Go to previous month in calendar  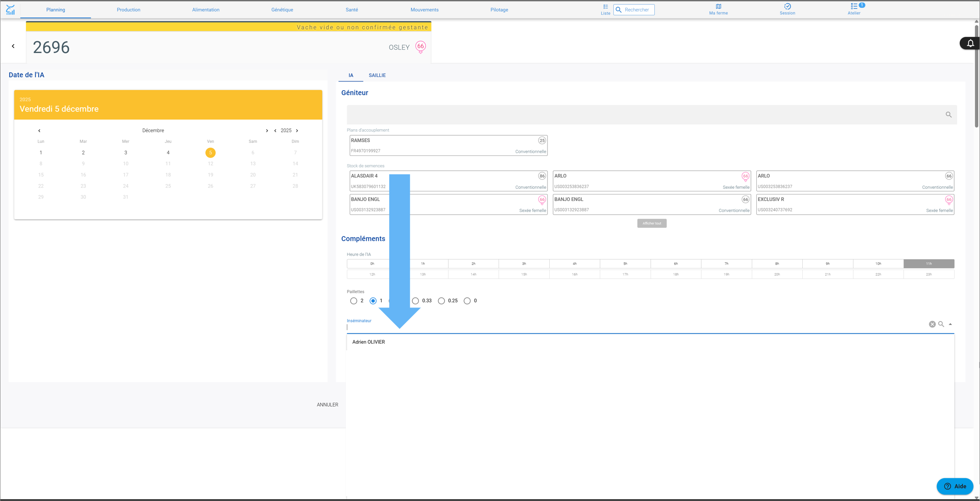(39, 131)
